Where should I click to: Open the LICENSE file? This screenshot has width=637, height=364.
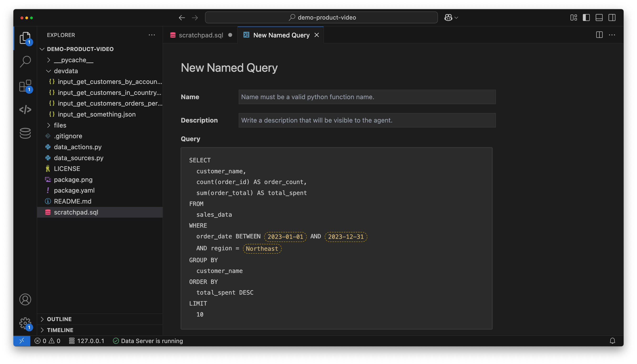(x=100, y=169)
